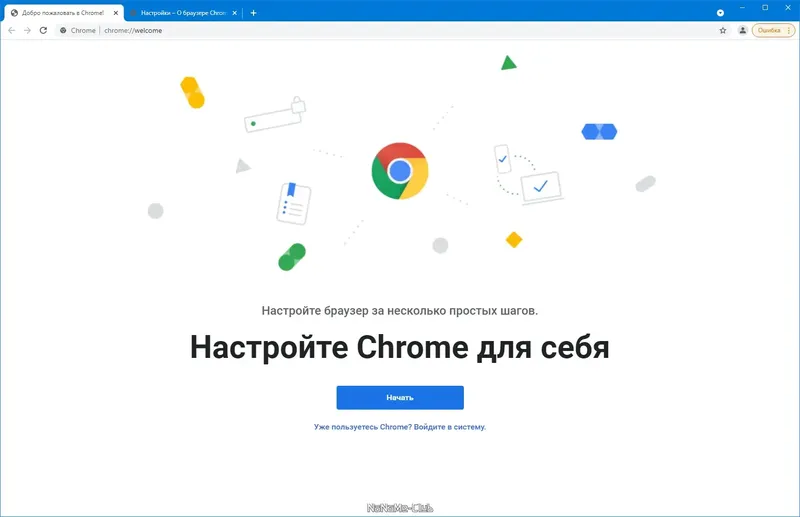Open the Ошибка menu button
The image size is (800, 517).
tap(773, 31)
